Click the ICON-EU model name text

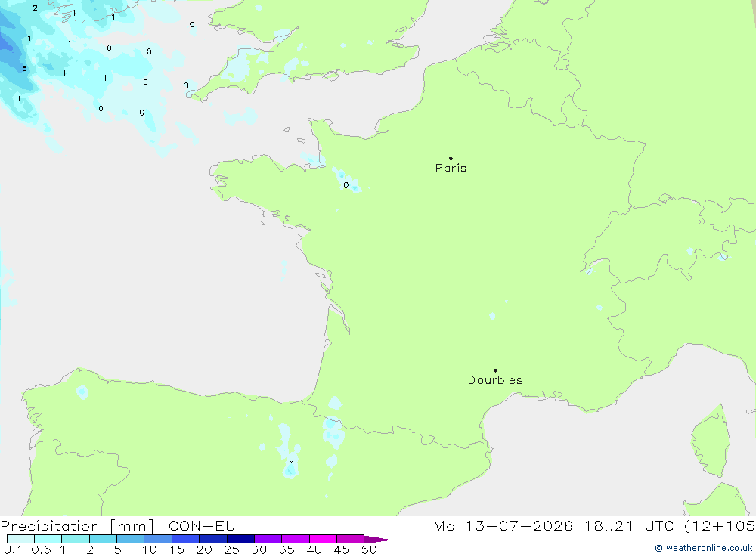[200, 525]
